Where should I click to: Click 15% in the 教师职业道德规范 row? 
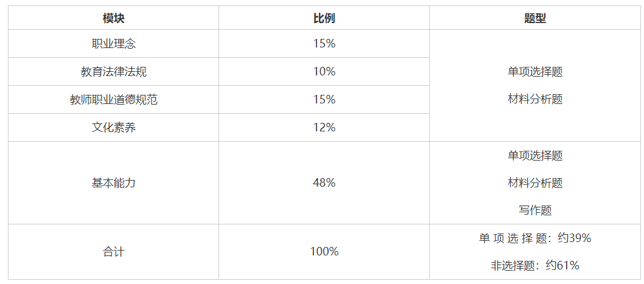[x=324, y=100]
